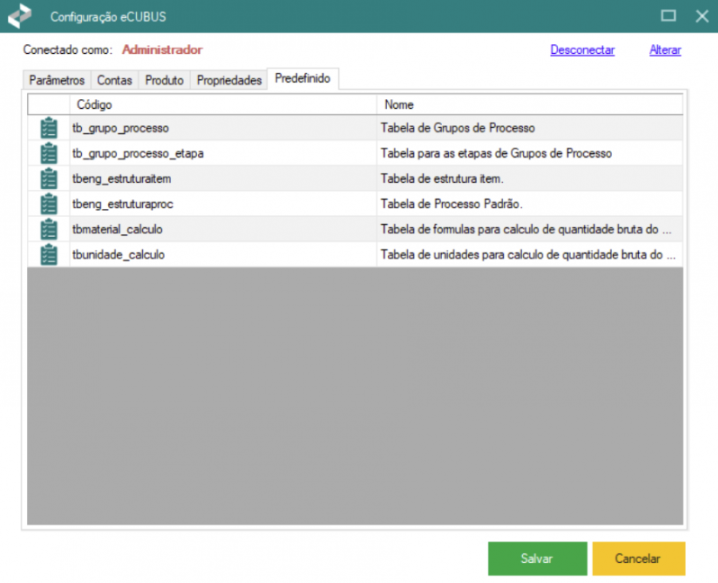Click the eCUBUS logo in title bar
The width and height of the screenshot is (718, 583).
(20, 16)
